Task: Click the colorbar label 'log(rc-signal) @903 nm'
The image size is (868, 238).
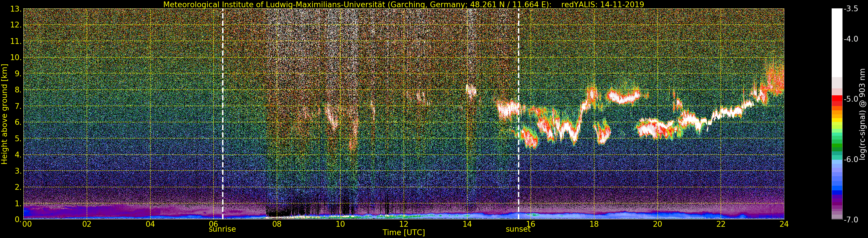Action: coord(863,114)
